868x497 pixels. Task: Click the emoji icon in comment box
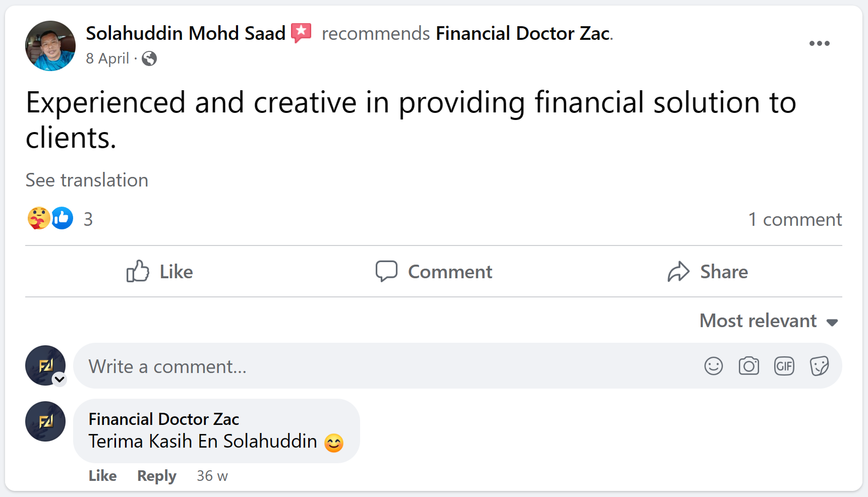tap(713, 366)
